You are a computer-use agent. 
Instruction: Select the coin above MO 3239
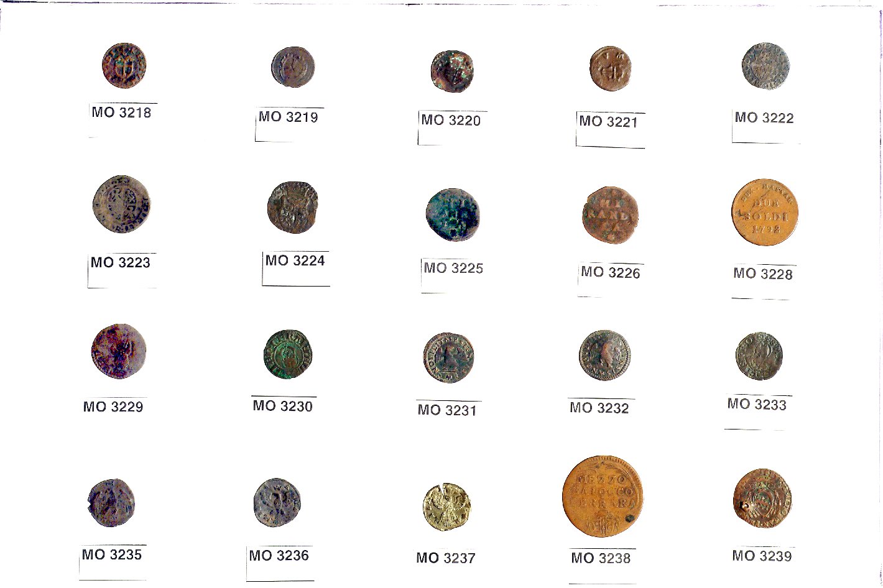tap(762, 499)
